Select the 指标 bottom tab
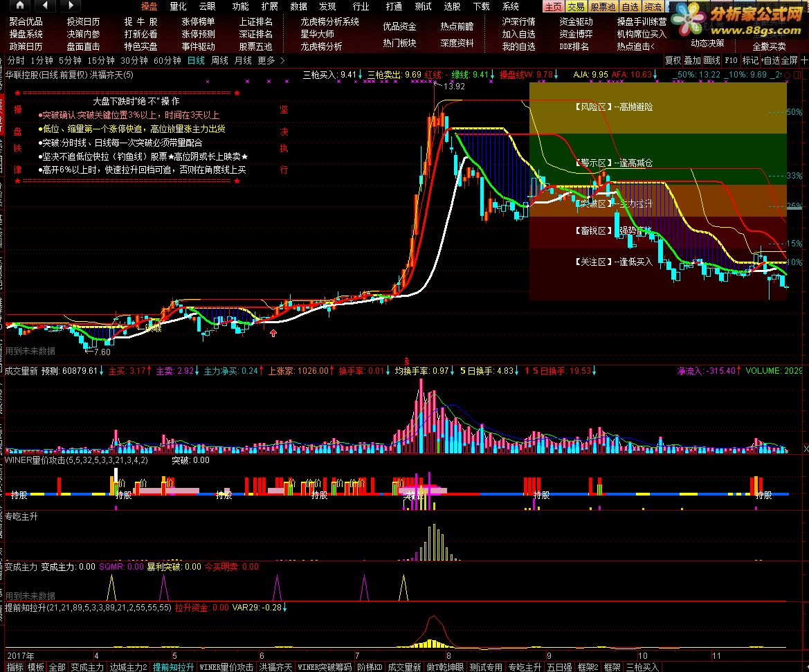Viewport: 809px width, 672px height. (15, 667)
